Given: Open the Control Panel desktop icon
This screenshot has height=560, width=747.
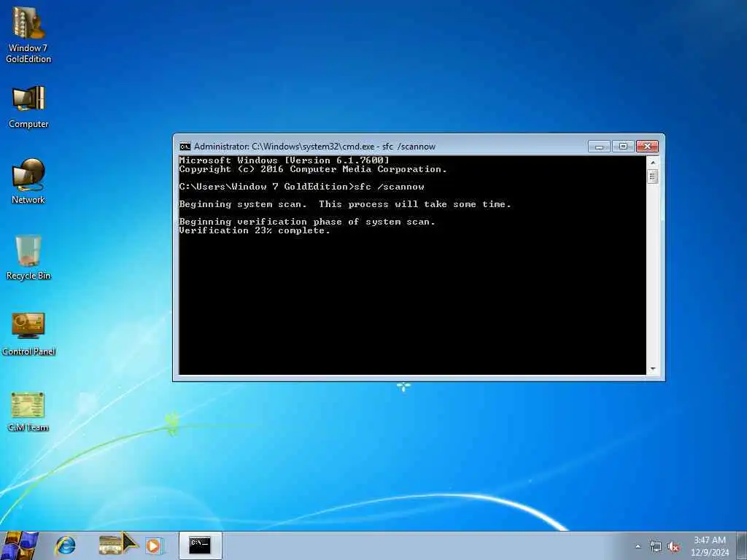Looking at the screenshot, I should tap(28, 334).
